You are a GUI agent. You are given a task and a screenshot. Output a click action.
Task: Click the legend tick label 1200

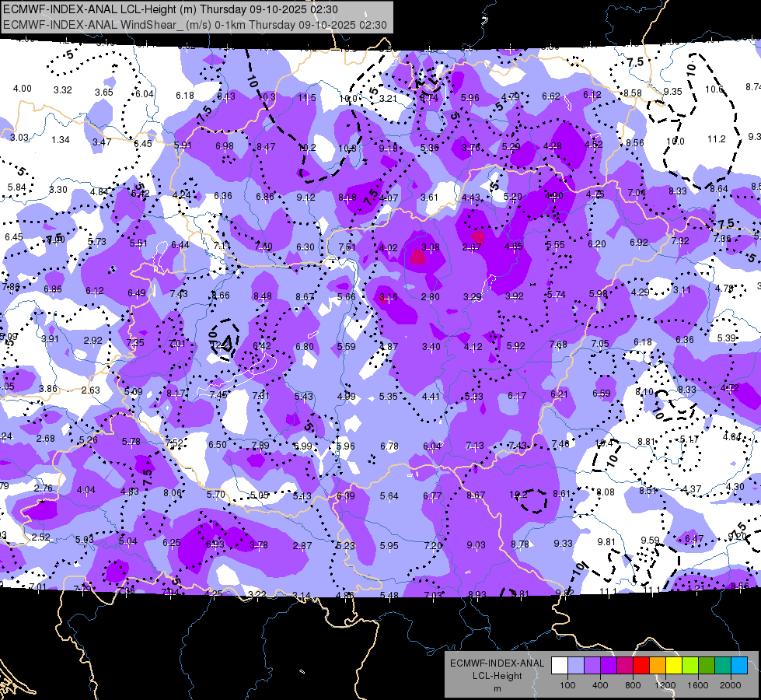(665, 685)
